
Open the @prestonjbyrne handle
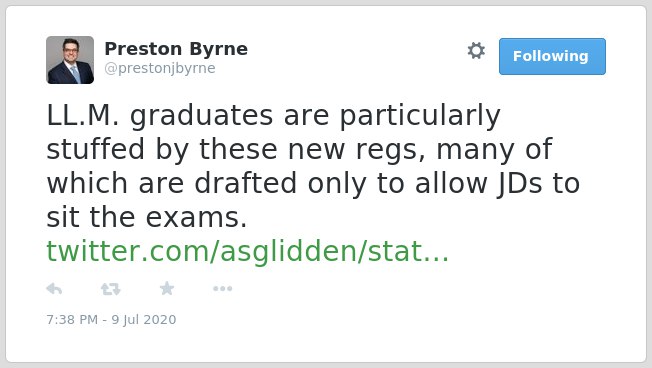click(160, 68)
